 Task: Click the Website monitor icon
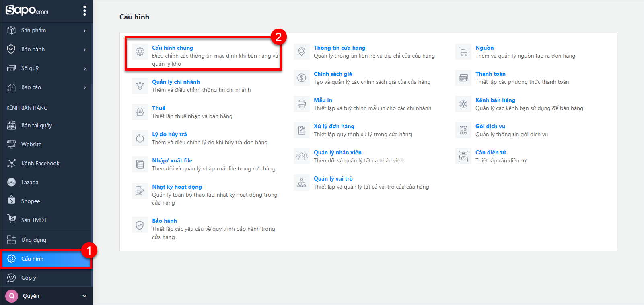point(12,144)
